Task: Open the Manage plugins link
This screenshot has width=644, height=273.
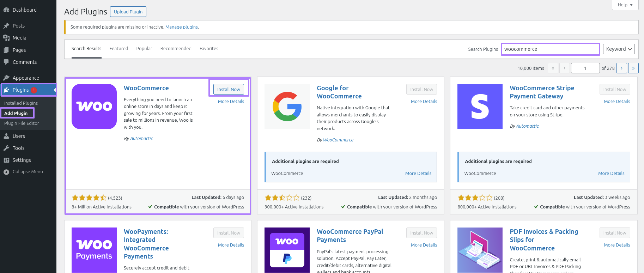Action: [182, 27]
